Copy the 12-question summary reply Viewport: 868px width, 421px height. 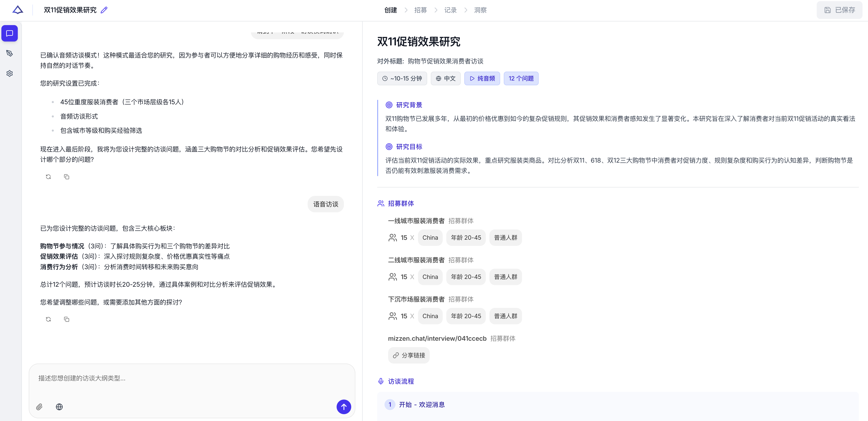click(x=66, y=319)
